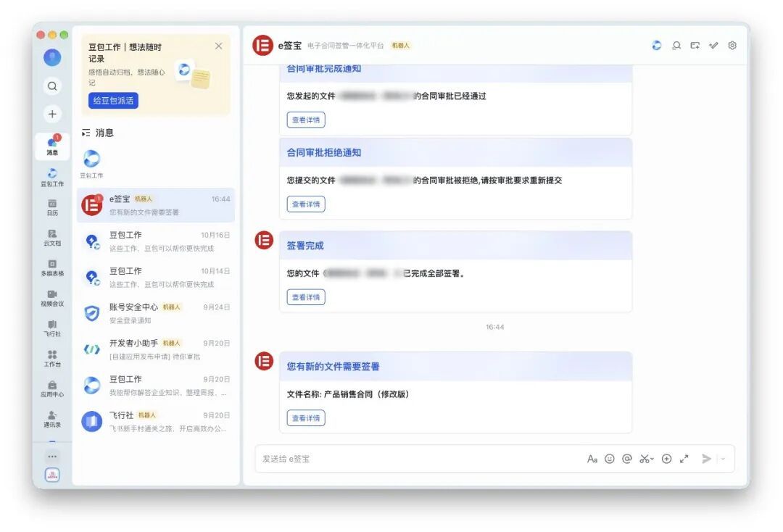Select the e签宝 conversation at 16:44

tap(156, 205)
